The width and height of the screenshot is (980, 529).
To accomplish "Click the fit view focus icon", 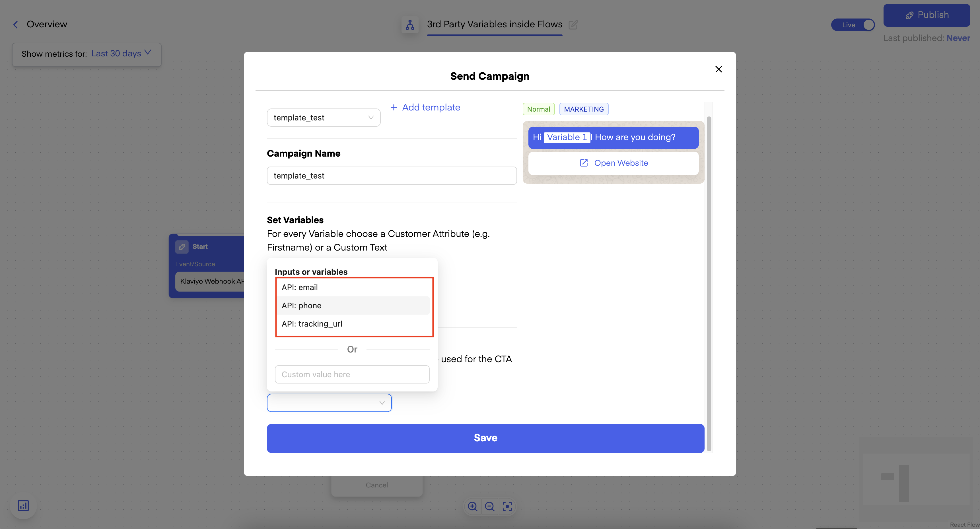I will point(507,506).
